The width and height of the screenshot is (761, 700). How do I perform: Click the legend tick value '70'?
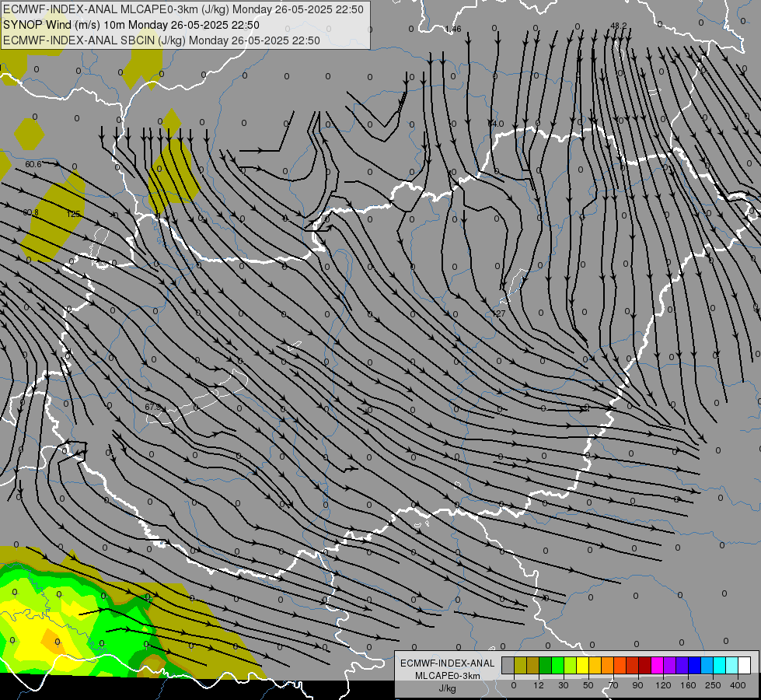click(613, 685)
